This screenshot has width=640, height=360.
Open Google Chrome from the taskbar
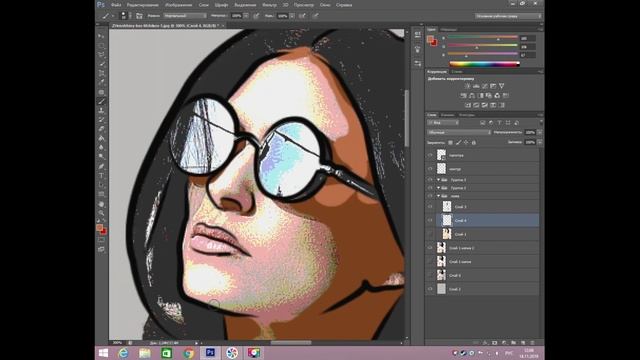(188, 353)
